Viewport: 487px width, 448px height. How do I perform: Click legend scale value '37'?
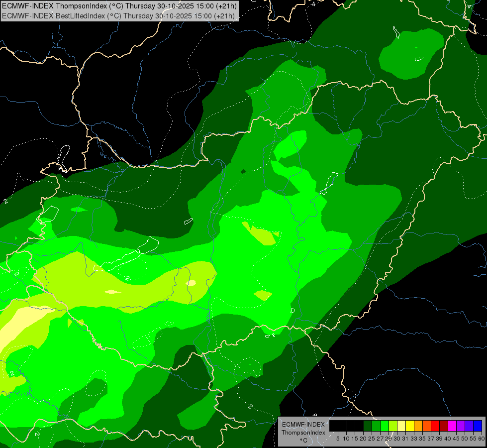tap(431, 439)
